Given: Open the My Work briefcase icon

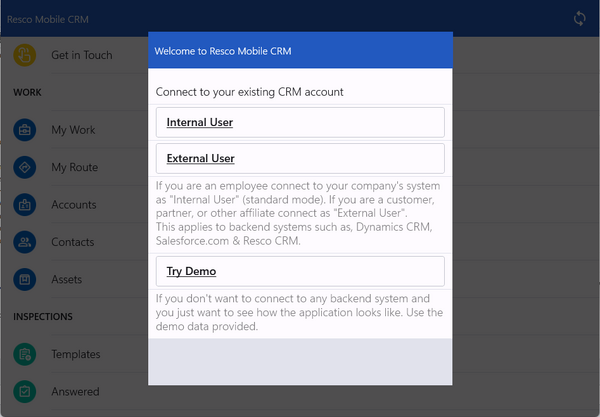Looking at the screenshot, I should pyautogui.click(x=24, y=130).
